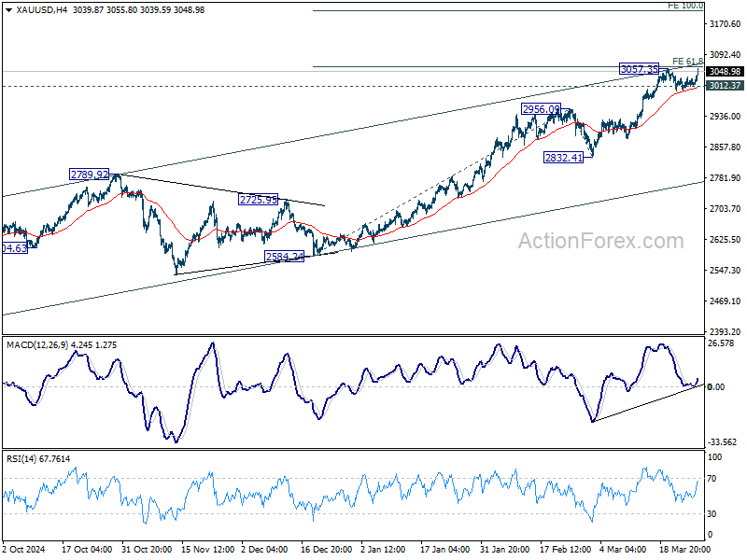Click the 2393.20 price axis value
Viewport: 747px width, 560px height.
point(725,331)
